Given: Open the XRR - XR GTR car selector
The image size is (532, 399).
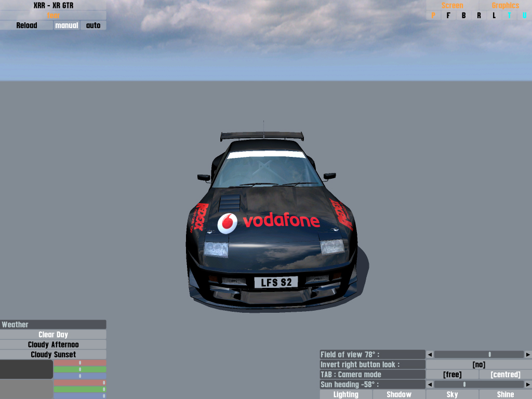Looking at the screenshot, I should point(54,5).
